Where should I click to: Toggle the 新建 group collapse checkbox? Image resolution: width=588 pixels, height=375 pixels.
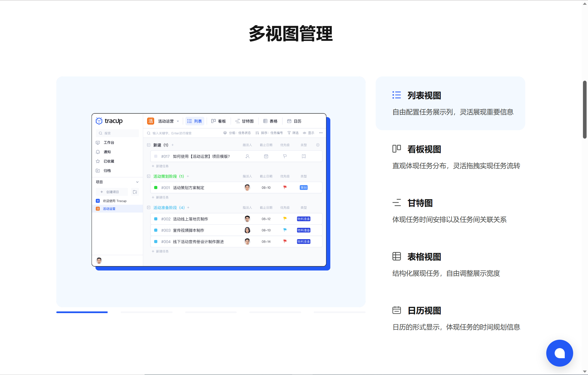pos(149,145)
